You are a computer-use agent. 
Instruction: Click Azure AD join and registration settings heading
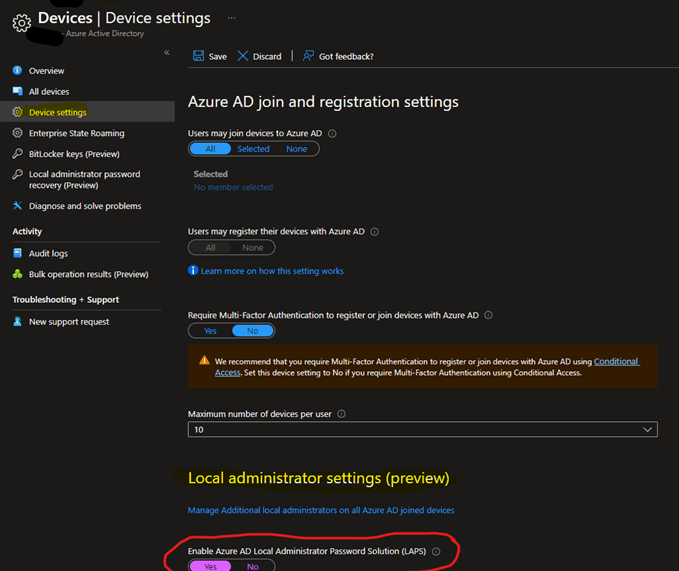[323, 102]
